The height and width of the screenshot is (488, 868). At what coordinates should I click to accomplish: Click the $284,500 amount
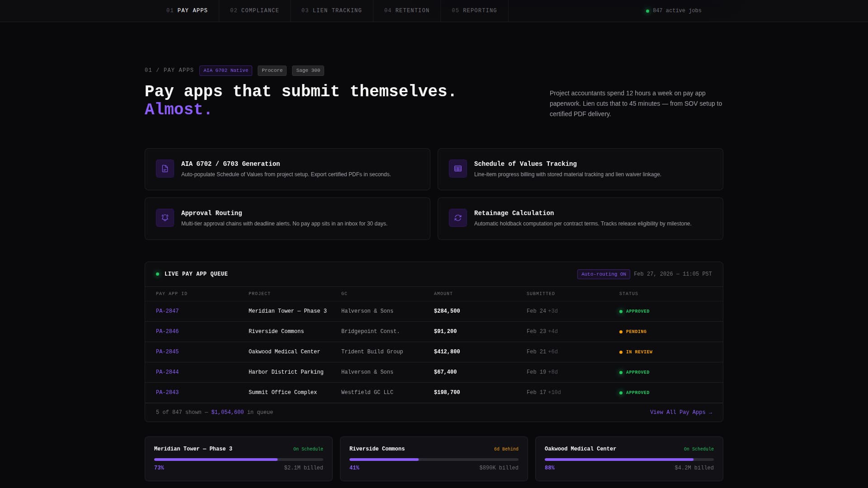(447, 311)
